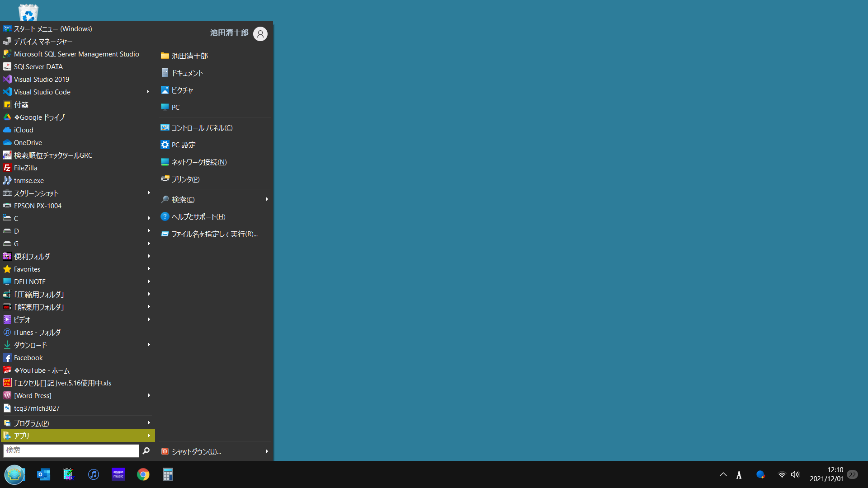Open スタート メニュー (Windows) entry
This screenshot has width=868, height=488.
[x=78, y=28]
